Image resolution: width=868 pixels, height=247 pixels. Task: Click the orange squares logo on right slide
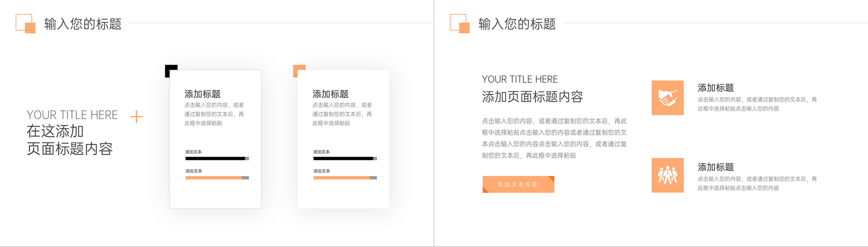click(460, 24)
